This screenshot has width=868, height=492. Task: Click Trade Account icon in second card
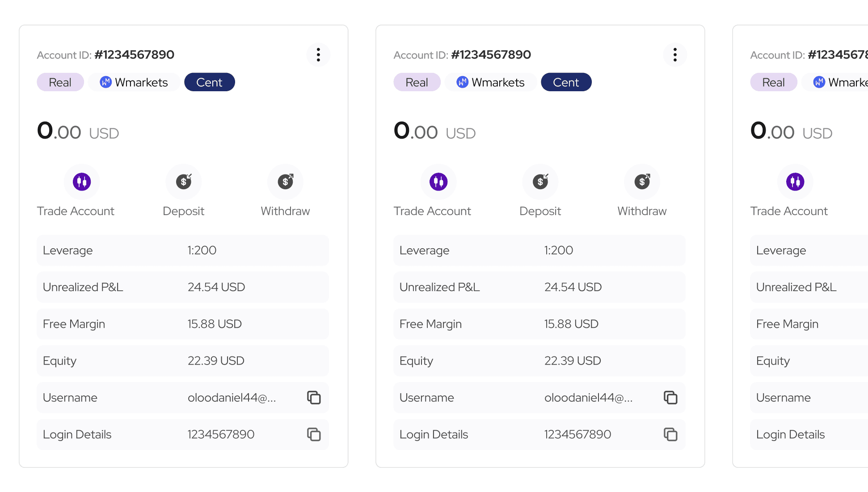(x=438, y=182)
